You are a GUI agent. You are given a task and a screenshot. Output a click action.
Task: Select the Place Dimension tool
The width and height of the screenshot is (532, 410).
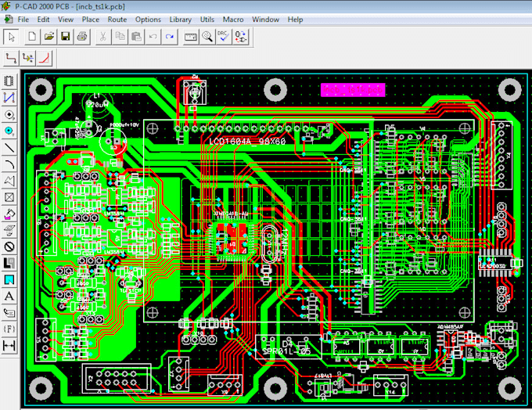pyautogui.click(x=9, y=346)
